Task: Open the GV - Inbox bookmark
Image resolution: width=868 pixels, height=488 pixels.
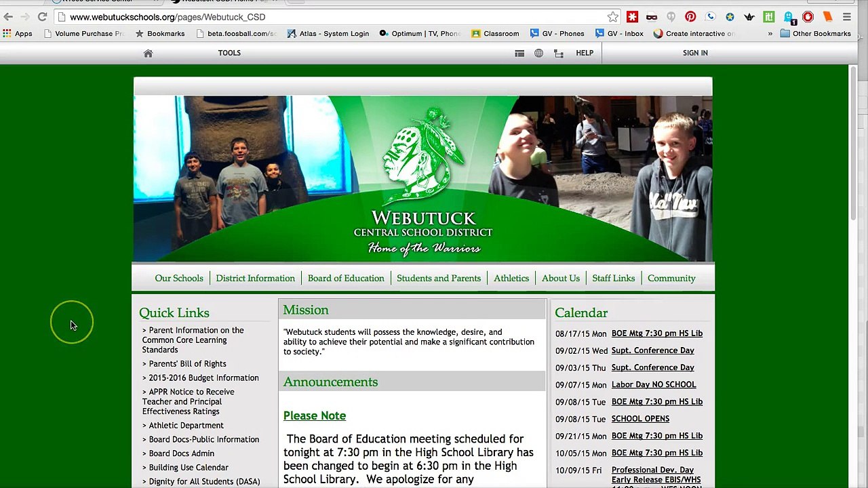Action: (619, 33)
